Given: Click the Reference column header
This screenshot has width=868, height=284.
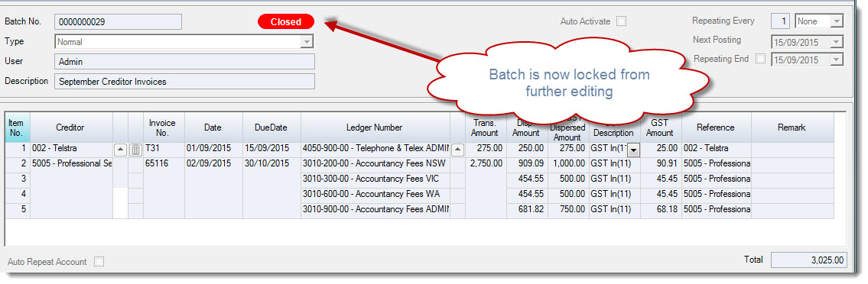Looking at the screenshot, I should click(716, 127).
